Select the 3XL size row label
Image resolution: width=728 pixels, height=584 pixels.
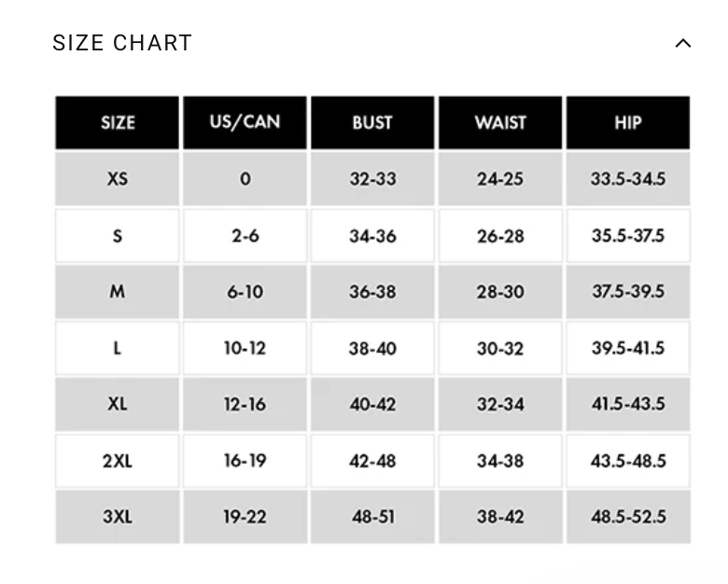pos(118,517)
